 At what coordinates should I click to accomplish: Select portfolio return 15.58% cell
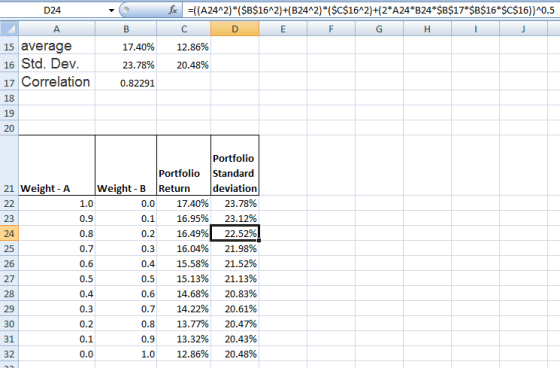pyautogui.click(x=184, y=263)
